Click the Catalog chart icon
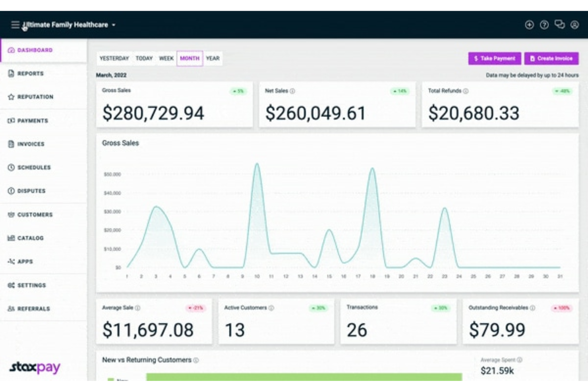Image resolution: width=588 pixels, height=392 pixels. pos(11,238)
